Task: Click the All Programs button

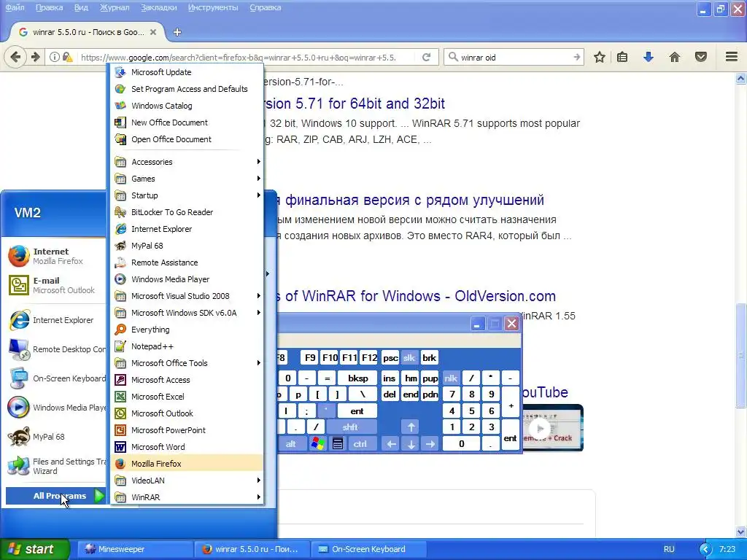Action: point(55,496)
